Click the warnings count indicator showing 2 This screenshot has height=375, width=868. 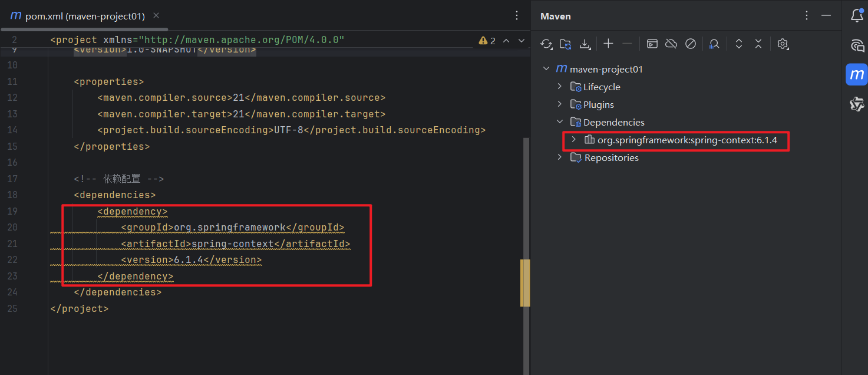pos(487,41)
